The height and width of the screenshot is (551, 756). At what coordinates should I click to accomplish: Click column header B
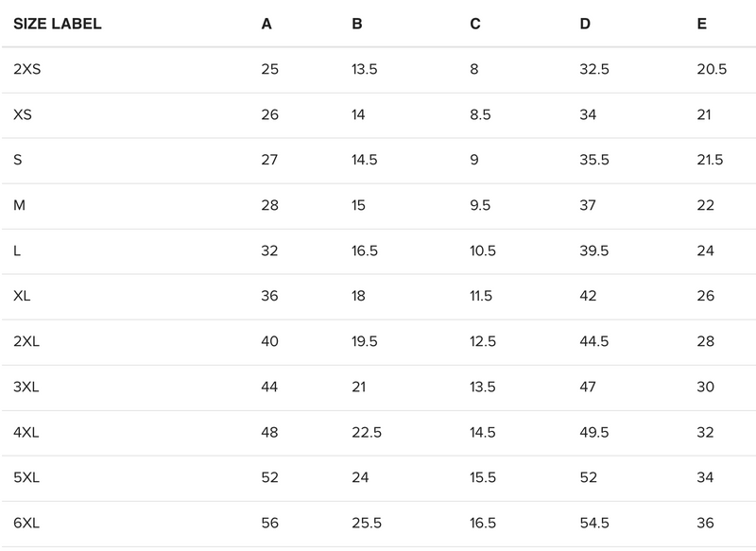[356, 25]
